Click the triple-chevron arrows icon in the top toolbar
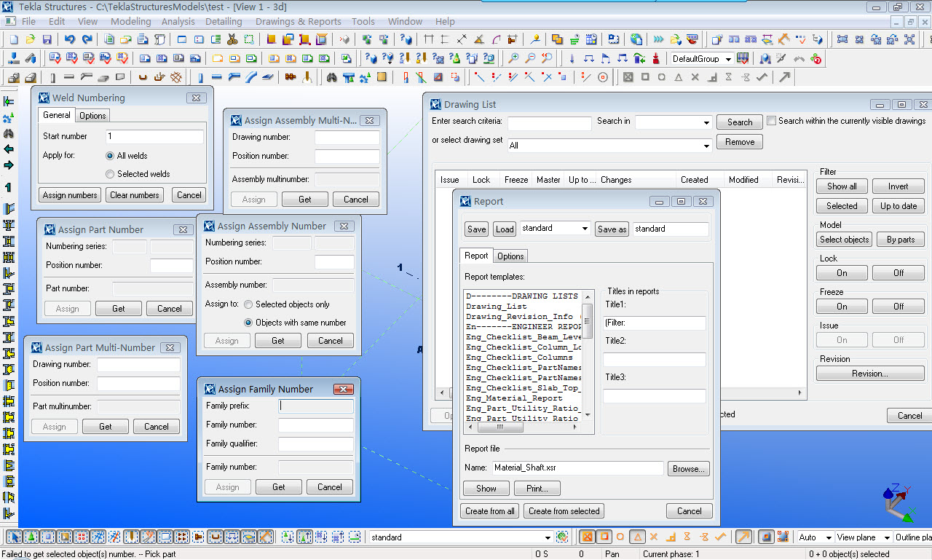The width and height of the screenshot is (932, 560). (x=658, y=39)
